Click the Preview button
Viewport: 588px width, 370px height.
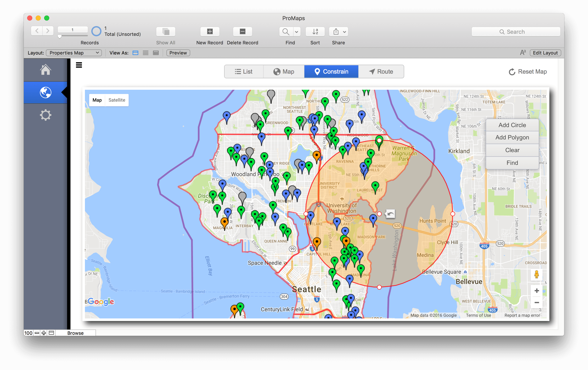[x=178, y=53]
